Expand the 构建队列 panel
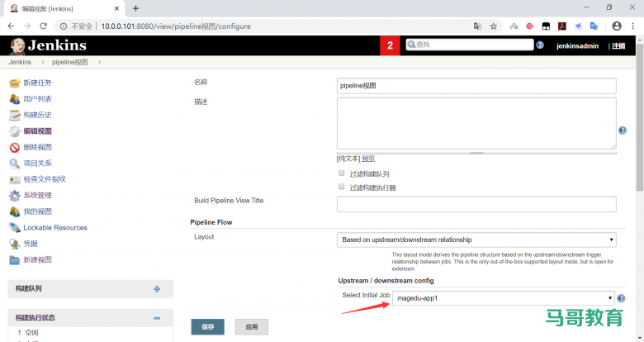Screen dimensions: 644x342 click(x=157, y=289)
